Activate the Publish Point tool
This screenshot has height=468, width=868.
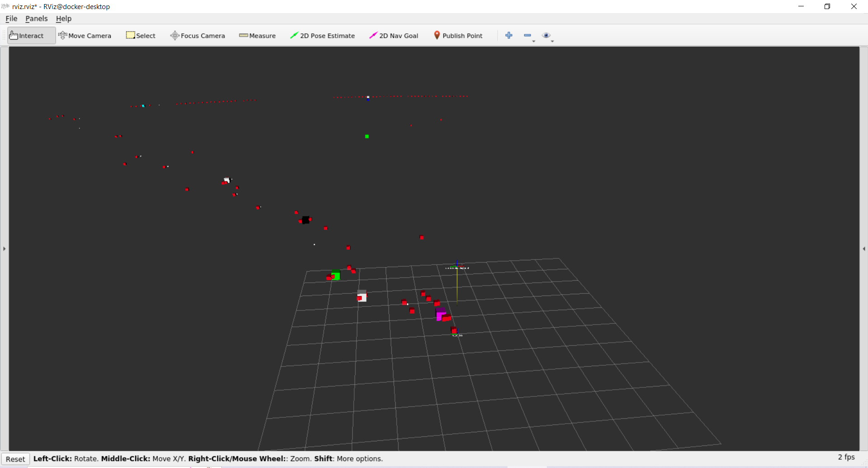(458, 35)
